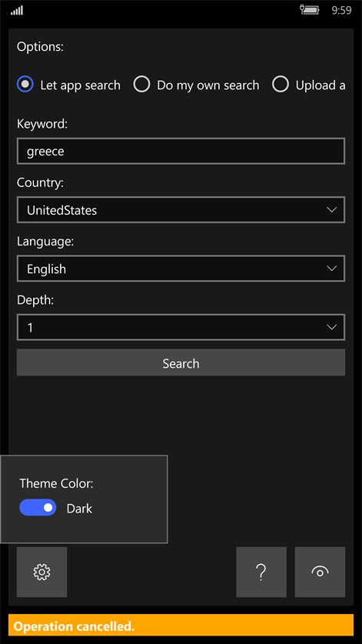Click the 'Theme Color:' label
The width and height of the screenshot is (362, 644).
pos(57,483)
